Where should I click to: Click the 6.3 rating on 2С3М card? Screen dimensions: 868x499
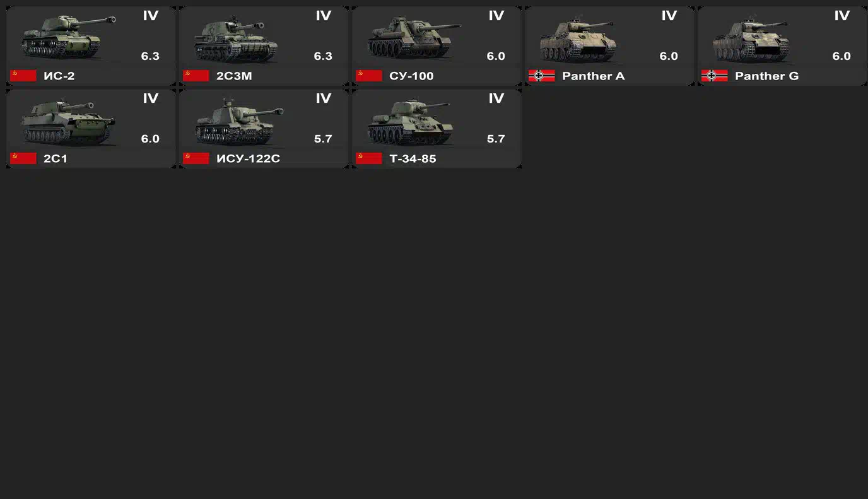coord(323,56)
